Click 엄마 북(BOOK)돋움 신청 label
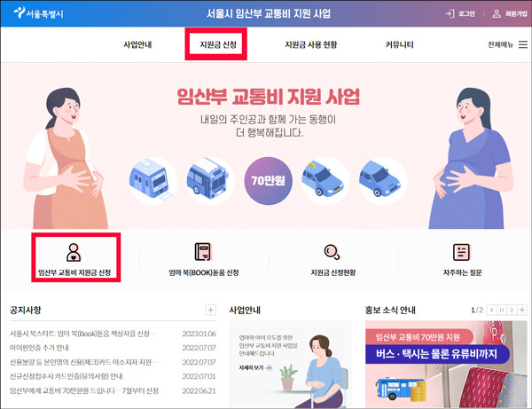This screenshot has height=409, width=532. click(x=204, y=272)
